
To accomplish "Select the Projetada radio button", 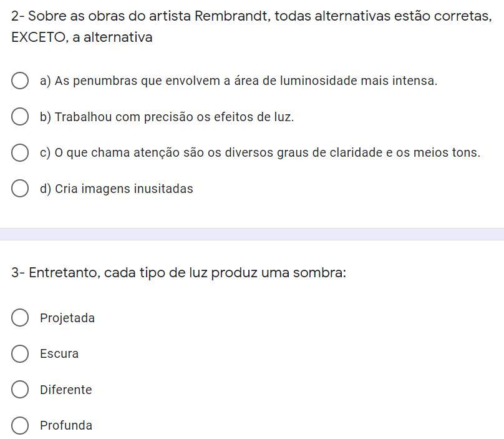I will [20, 318].
